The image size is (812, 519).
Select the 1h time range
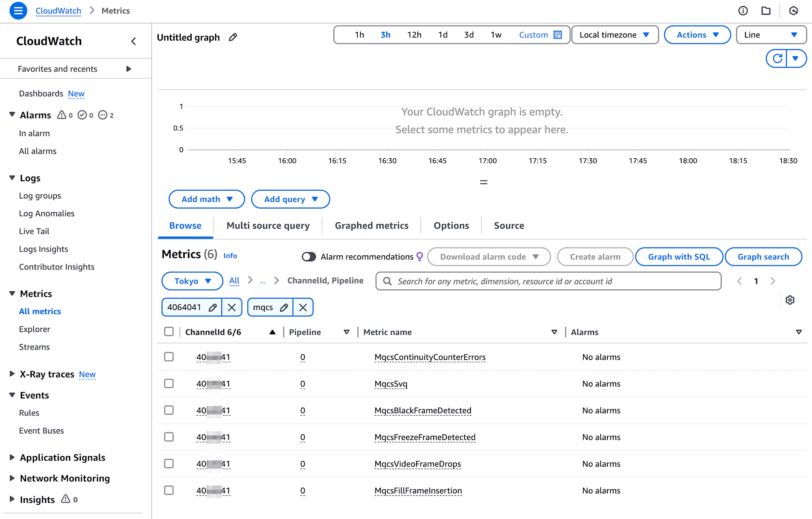point(359,35)
